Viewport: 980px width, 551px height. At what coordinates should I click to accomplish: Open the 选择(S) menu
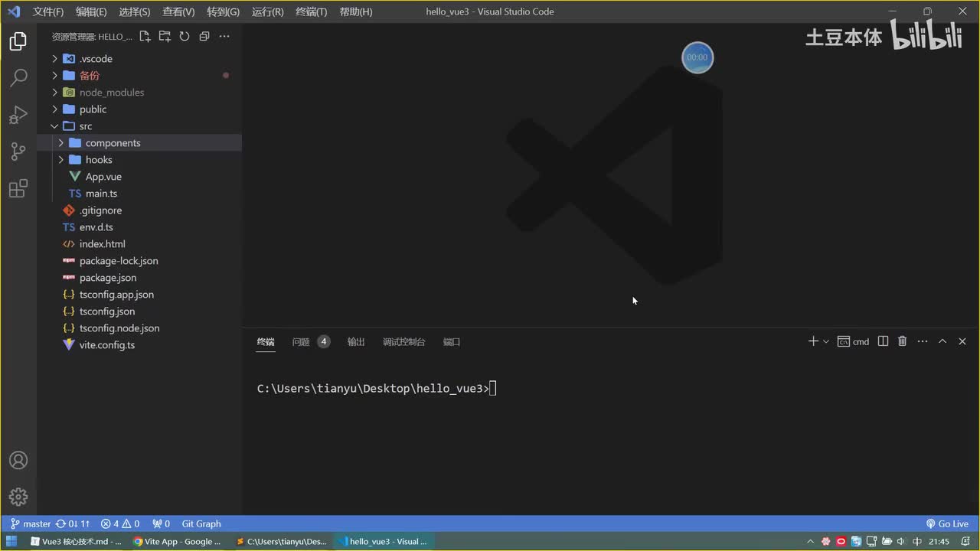coord(135,11)
